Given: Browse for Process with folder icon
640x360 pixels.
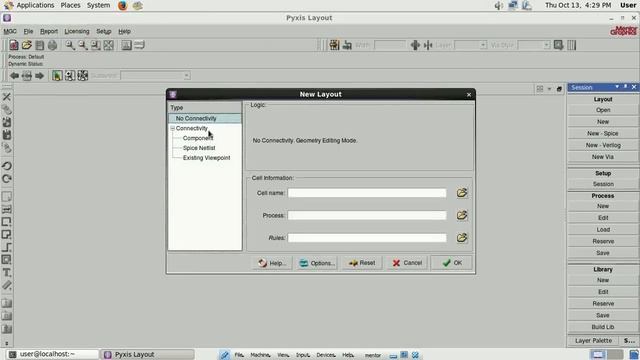Looking at the screenshot, I should 462,215.
